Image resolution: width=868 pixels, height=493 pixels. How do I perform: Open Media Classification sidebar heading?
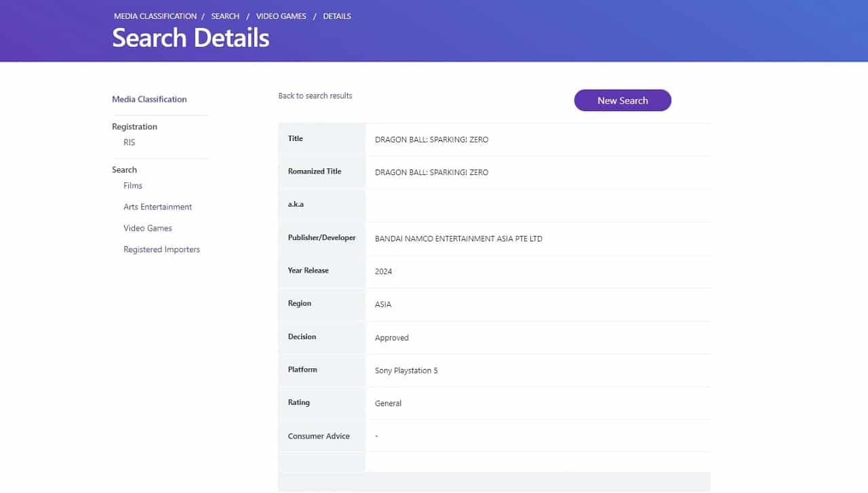pyautogui.click(x=149, y=99)
